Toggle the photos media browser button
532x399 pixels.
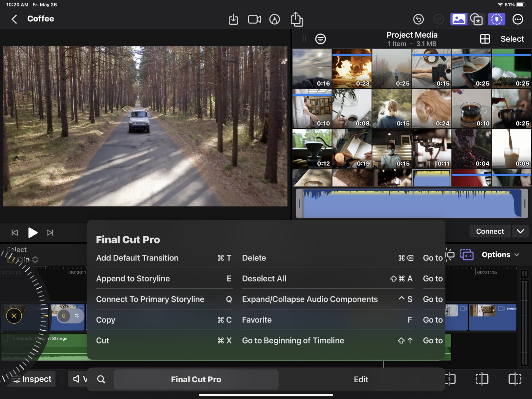point(459,19)
